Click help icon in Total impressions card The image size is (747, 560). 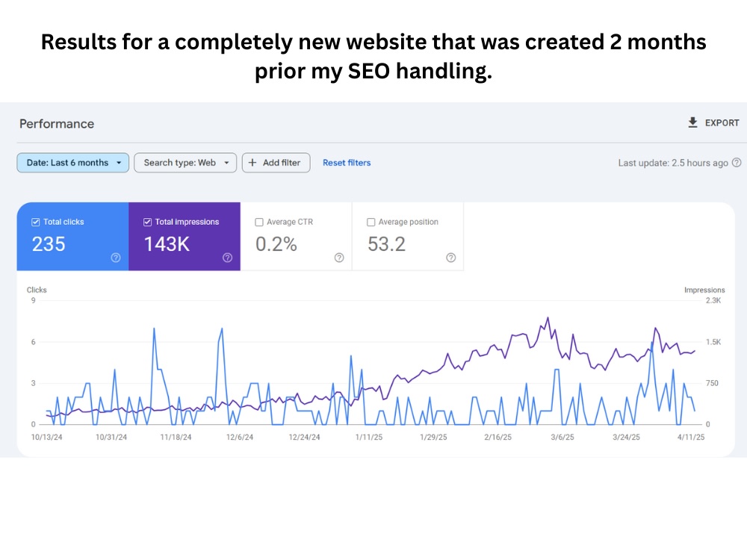(228, 258)
